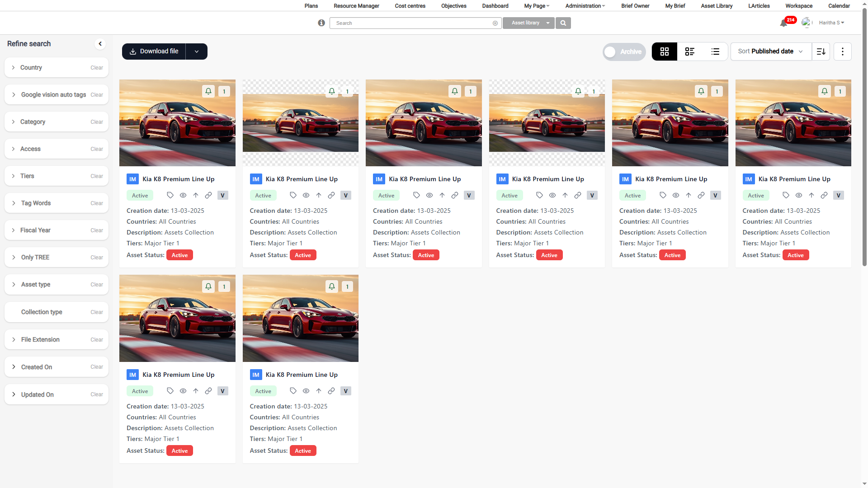The width and height of the screenshot is (868, 488).
Task: Open the Sort Published date dropdown
Action: [771, 52]
